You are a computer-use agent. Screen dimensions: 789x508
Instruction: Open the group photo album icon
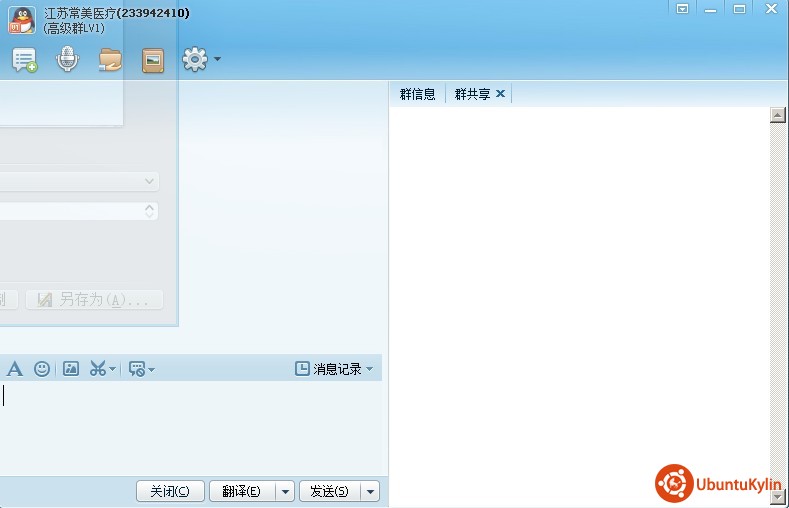152,60
